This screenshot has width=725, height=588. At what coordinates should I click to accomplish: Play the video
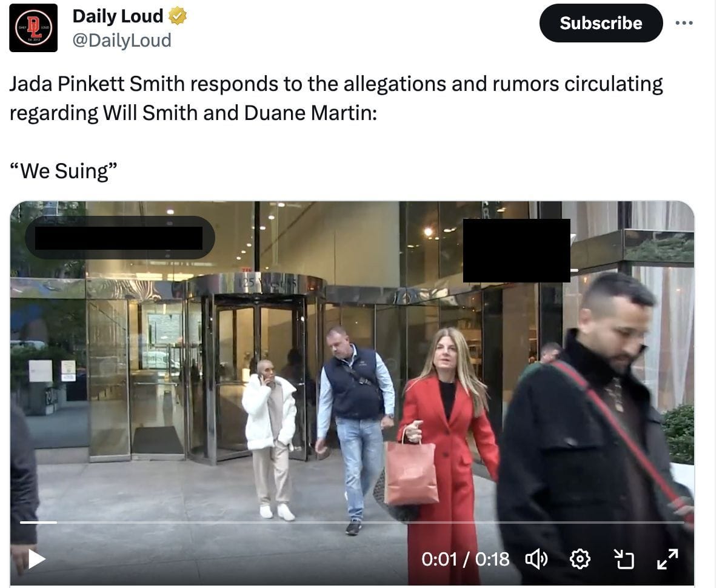[36, 559]
